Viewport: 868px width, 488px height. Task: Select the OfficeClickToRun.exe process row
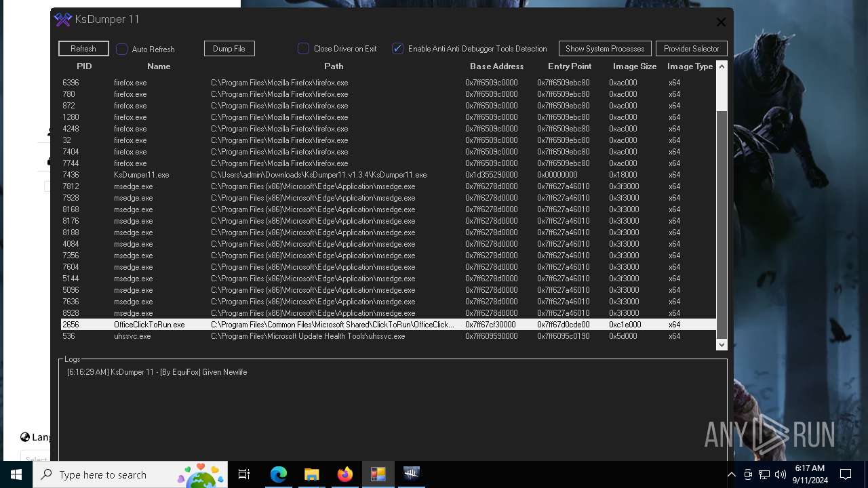[x=389, y=325]
